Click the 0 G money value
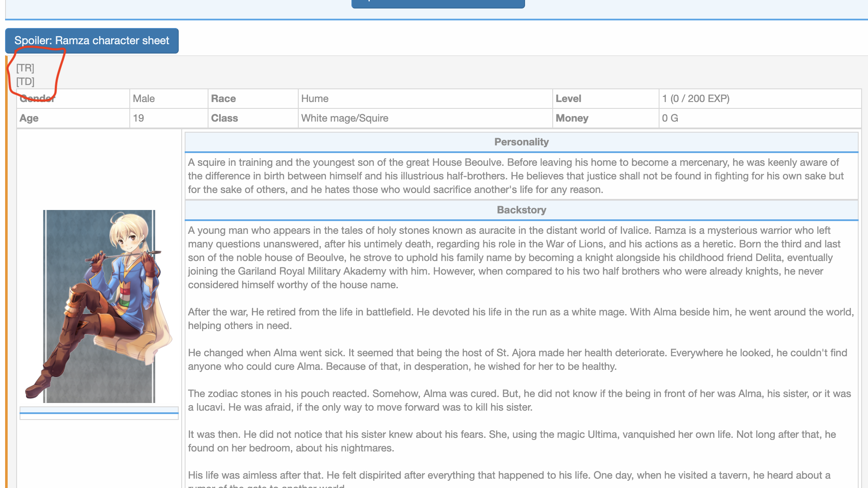Screen dimensions: 868x488 [x=670, y=118]
